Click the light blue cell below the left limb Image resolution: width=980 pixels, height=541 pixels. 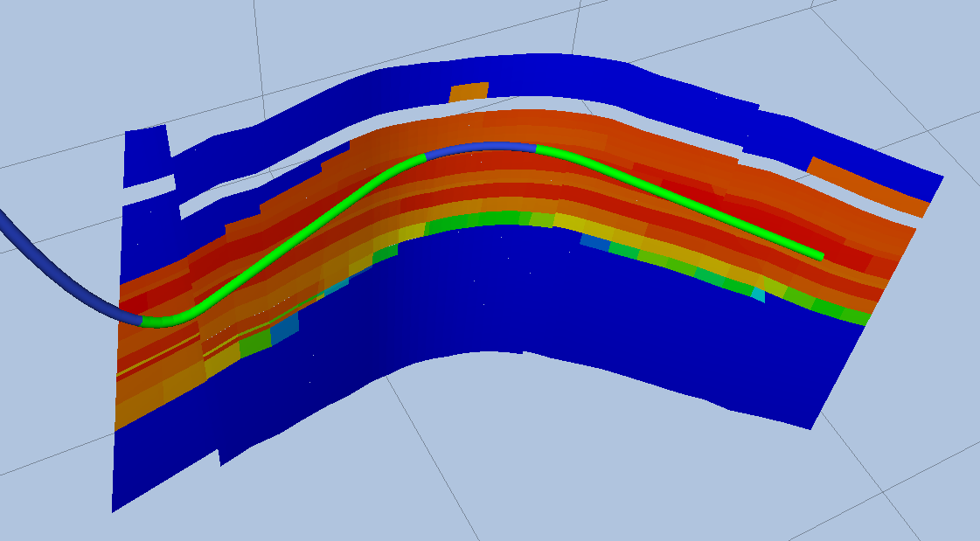[284, 330]
